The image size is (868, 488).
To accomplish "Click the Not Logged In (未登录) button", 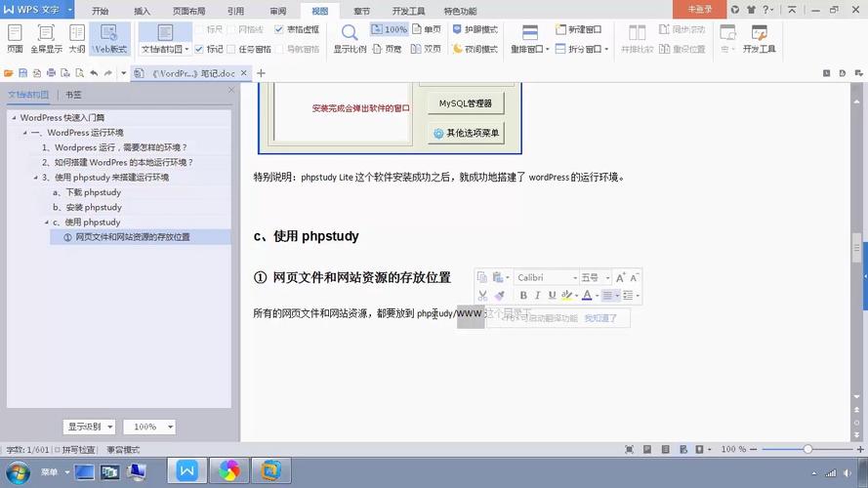I will (700, 10).
